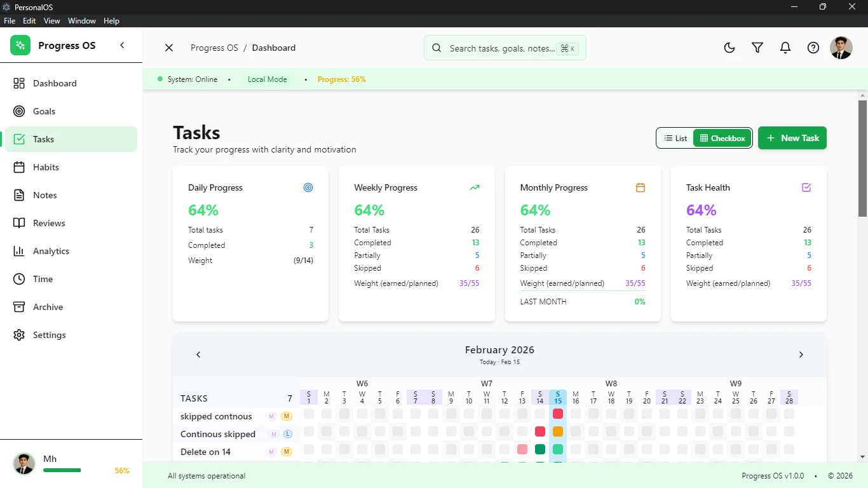The height and width of the screenshot is (488, 868).
Task: Click the blue L badge on Continous skipped
Action: [287, 434]
